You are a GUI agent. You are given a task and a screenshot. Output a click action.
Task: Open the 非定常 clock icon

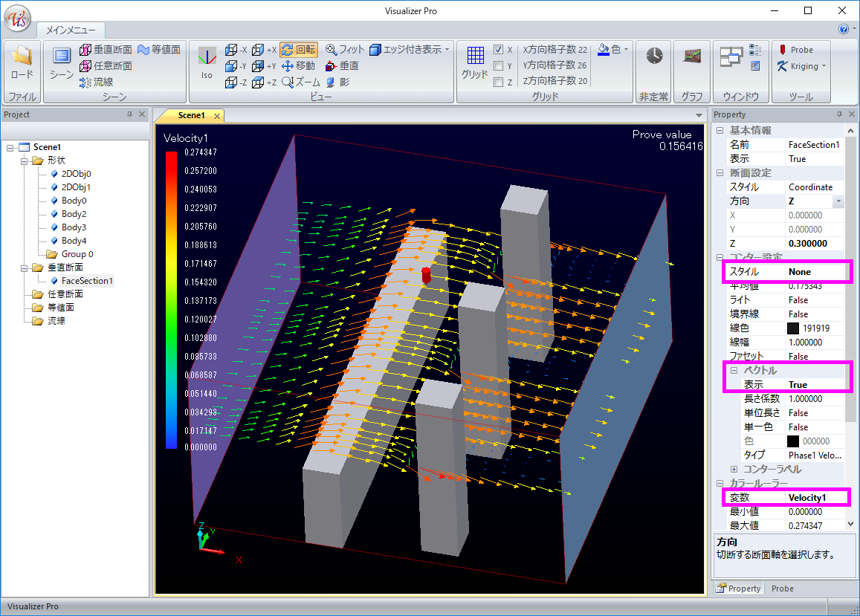[x=654, y=57]
